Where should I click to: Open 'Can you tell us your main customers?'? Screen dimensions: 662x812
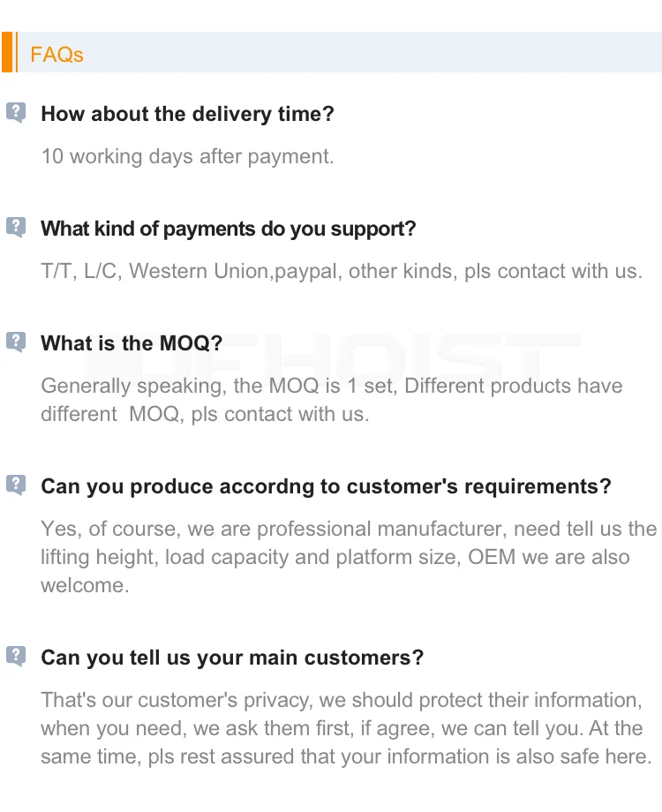(232, 658)
